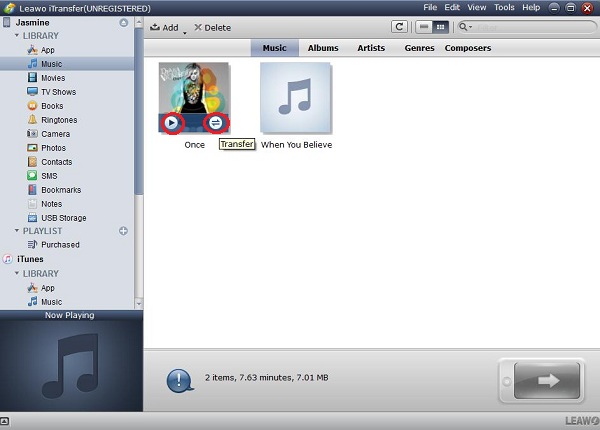Open Photos in the sidebar
The width and height of the screenshot is (600, 430).
[46, 148]
